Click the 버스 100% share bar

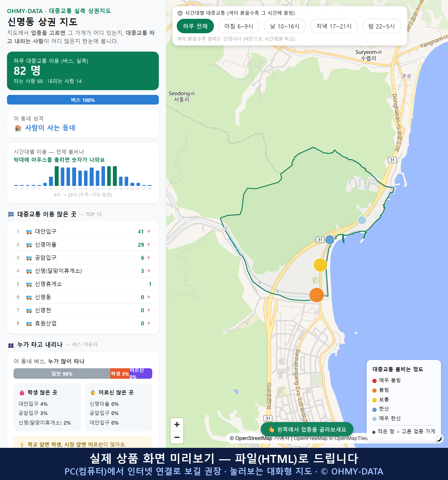(x=83, y=100)
